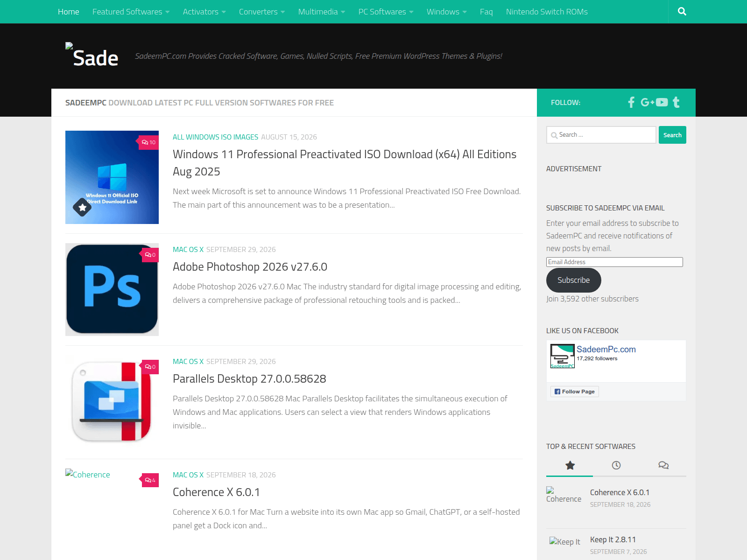Open the search magnifier in top navigation
This screenshot has height=560, width=747.
[x=682, y=12]
